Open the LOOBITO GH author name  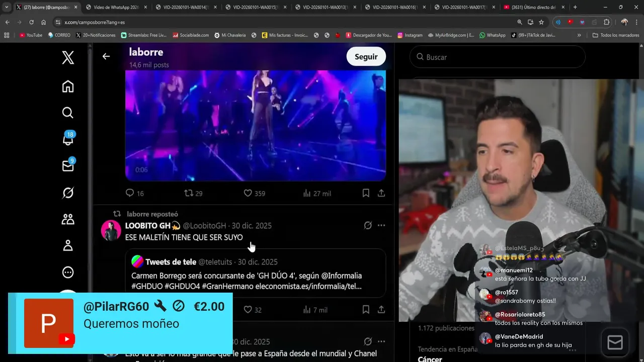tap(152, 225)
